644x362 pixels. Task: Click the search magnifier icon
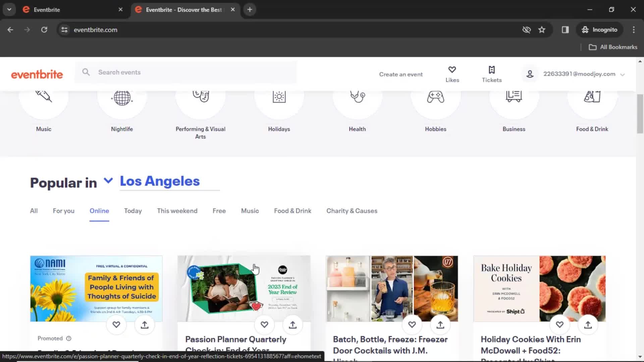click(86, 72)
